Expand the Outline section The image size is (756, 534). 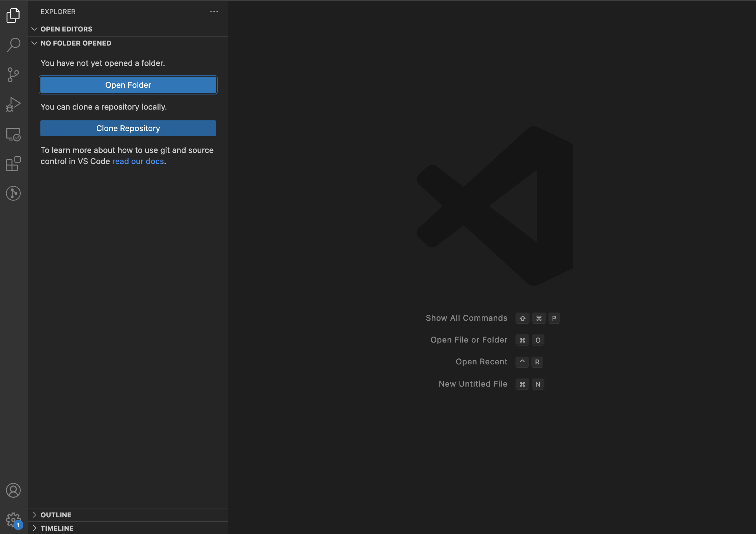[x=128, y=515]
